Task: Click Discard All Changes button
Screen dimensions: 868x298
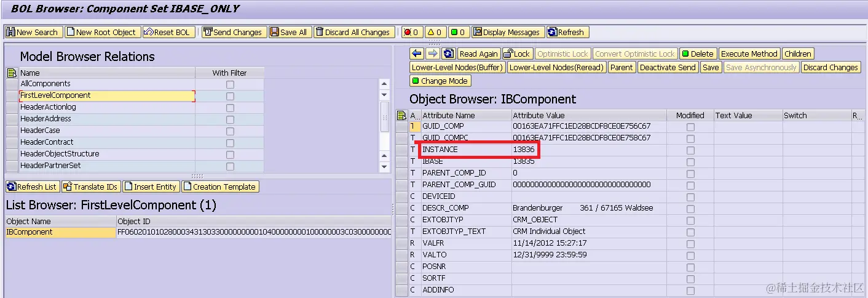Action: click(354, 32)
